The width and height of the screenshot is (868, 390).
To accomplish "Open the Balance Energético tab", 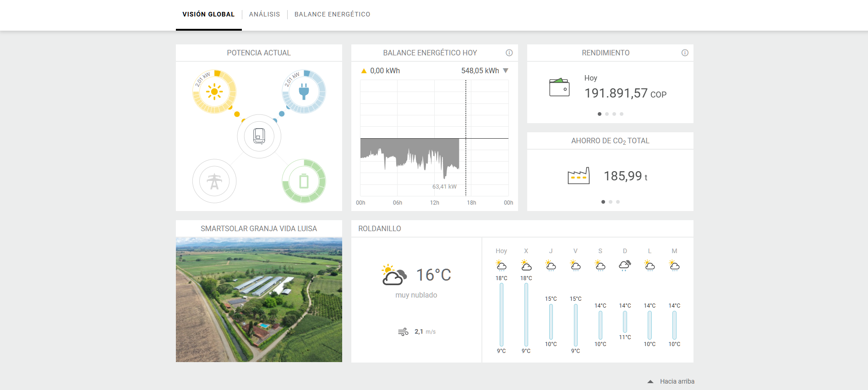I will tap(332, 14).
